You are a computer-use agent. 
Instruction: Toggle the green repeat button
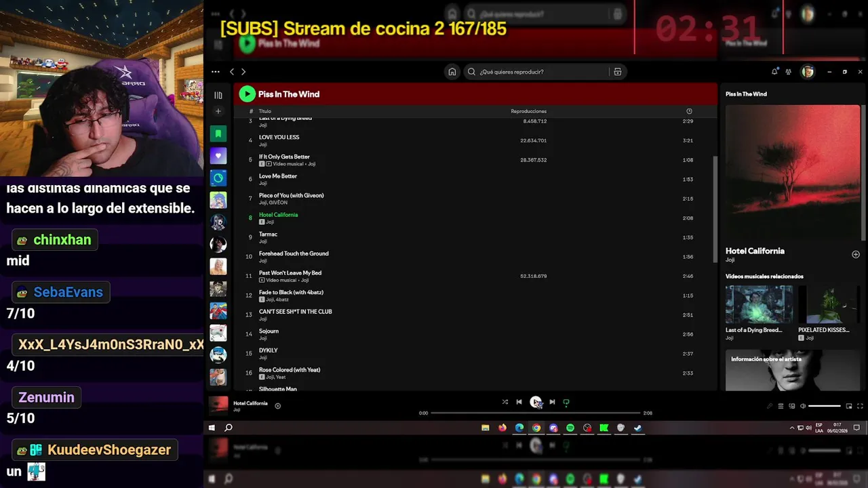566,402
